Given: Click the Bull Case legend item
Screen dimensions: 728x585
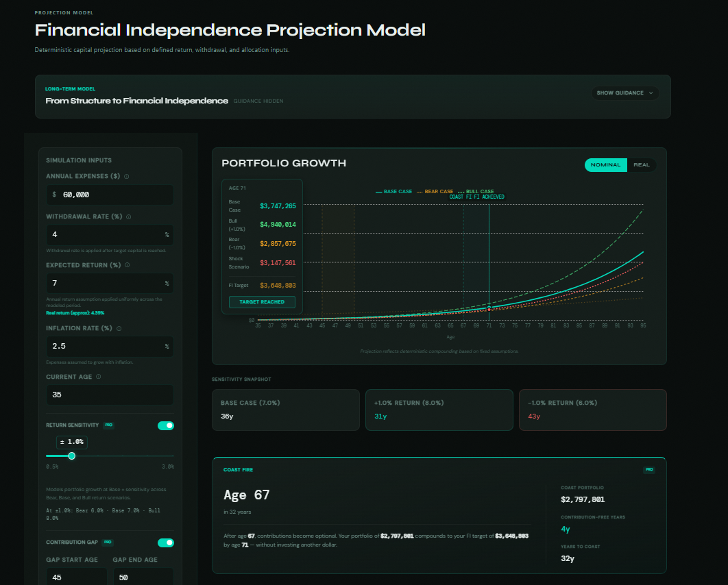Looking at the screenshot, I should click(476, 192).
